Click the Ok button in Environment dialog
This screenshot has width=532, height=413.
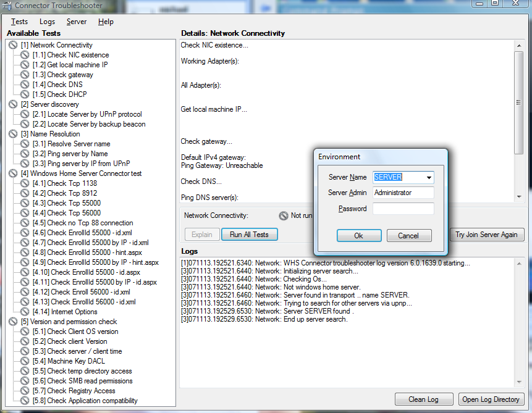[359, 236]
